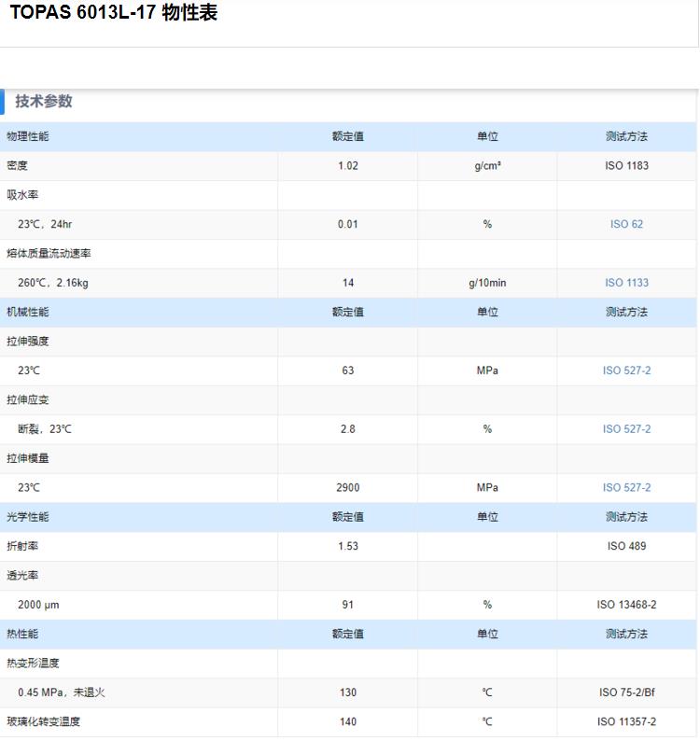Click the ISO 489 test method cell

(626, 546)
